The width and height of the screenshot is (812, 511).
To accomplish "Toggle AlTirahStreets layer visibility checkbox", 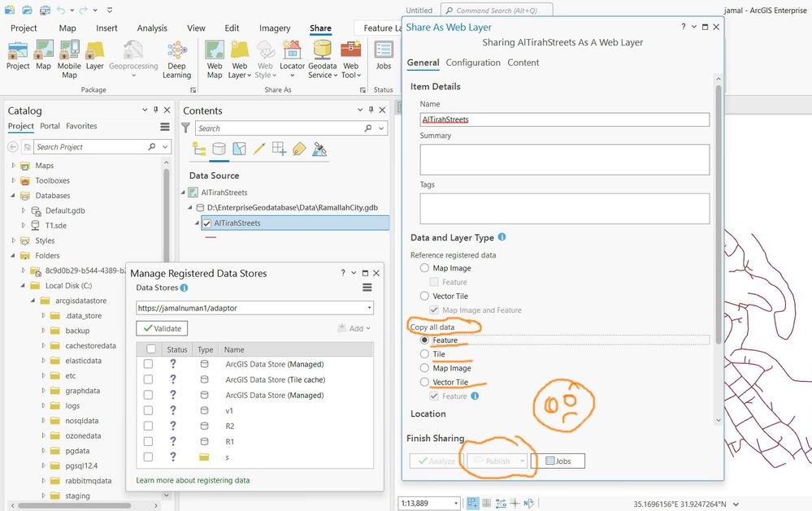I will pos(207,223).
